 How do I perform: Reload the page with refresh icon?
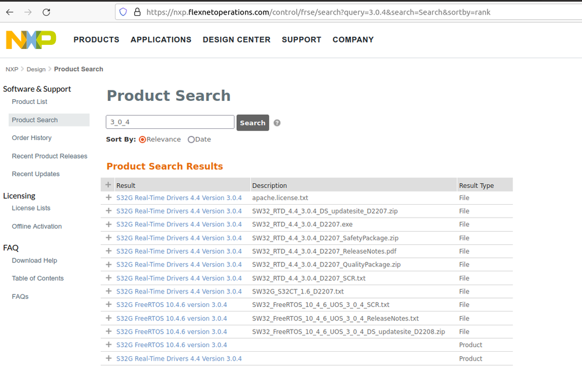(x=47, y=12)
